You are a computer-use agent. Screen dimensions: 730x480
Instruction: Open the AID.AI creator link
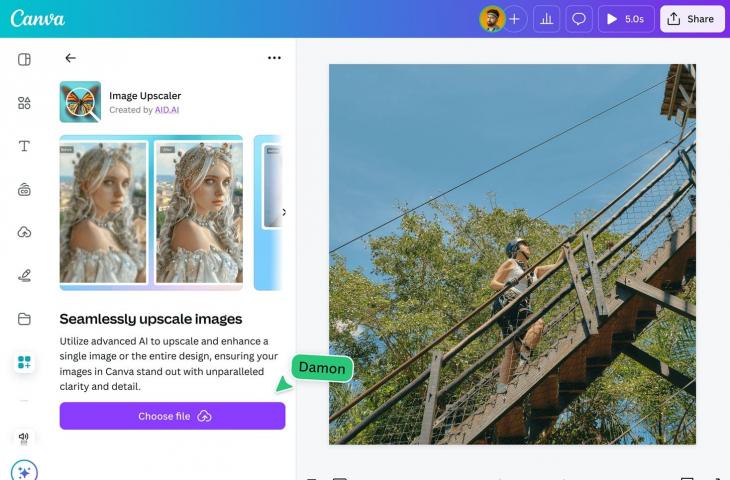click(x=167, y=110)
